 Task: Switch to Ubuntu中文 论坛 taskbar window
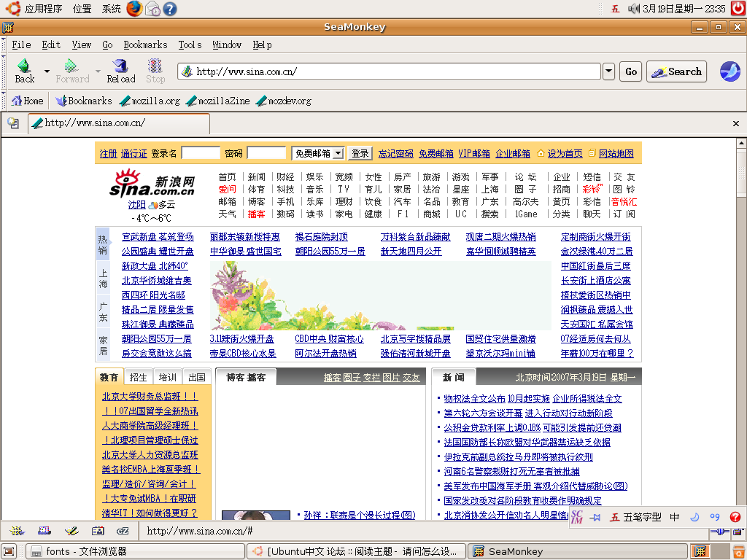(356, 551)
